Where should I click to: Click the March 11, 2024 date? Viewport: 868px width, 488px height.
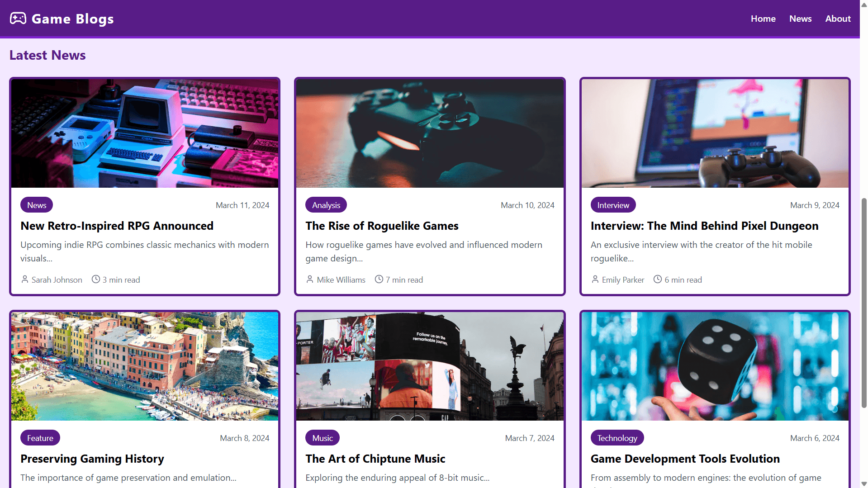pyautogui.click(x=242, y=205)
